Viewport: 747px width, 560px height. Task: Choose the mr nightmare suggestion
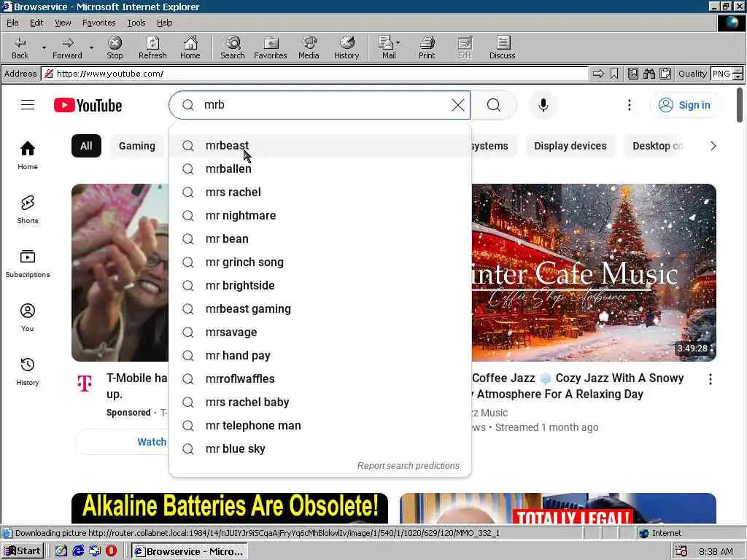(x=320, y=216)
